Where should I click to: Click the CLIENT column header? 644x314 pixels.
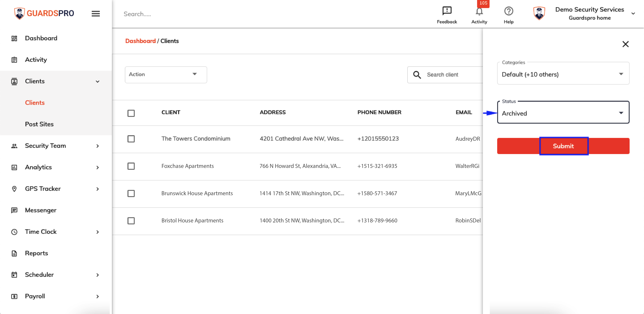pos(171,112)
